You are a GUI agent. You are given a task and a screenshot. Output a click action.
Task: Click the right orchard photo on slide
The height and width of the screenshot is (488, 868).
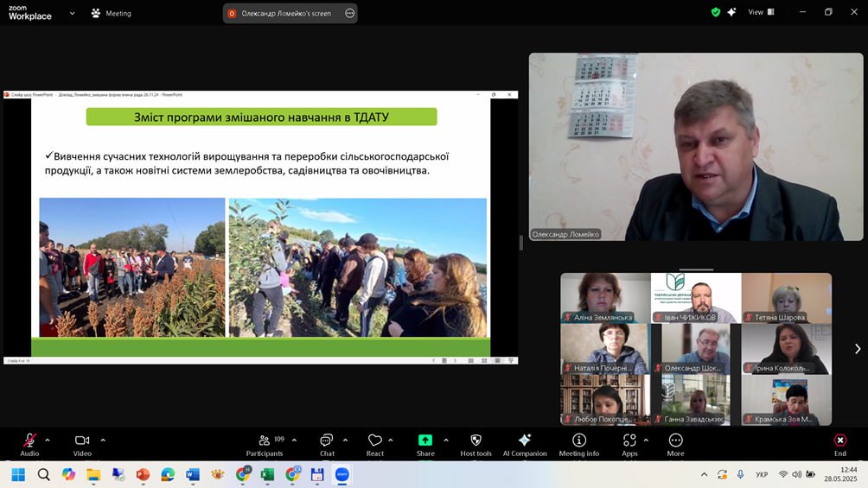pyautogui.click(x=358, y=267)
